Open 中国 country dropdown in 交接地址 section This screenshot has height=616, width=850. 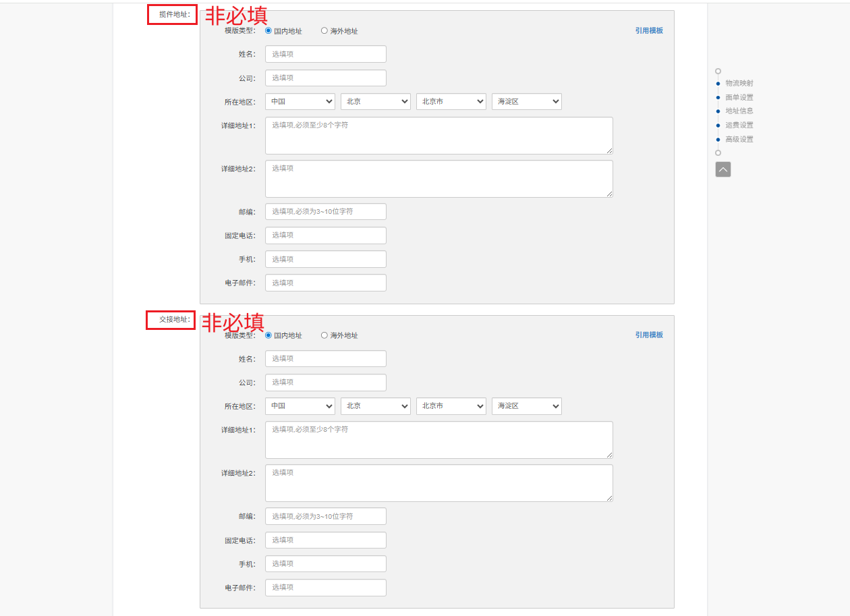pos(300,405)
